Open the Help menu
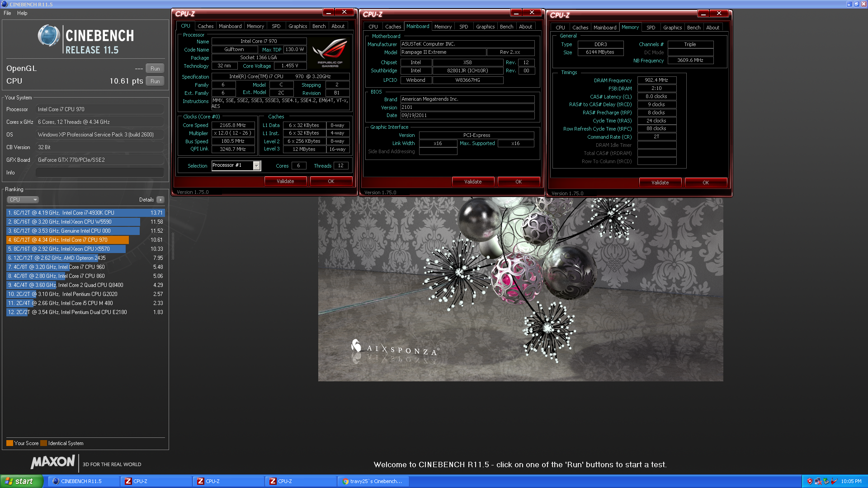868x488 pixels. (x=22, y=13)
